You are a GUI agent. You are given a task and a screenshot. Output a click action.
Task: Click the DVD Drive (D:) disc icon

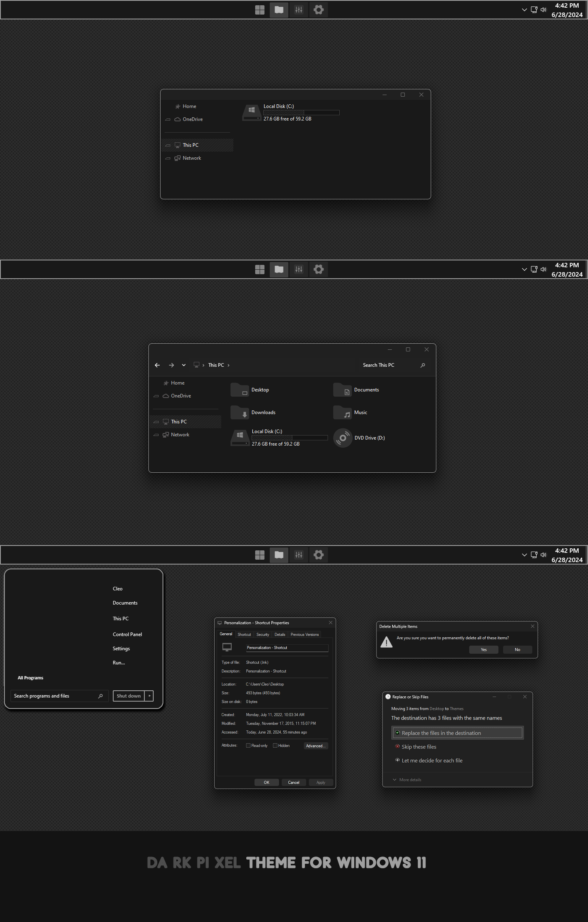point(343,438)
